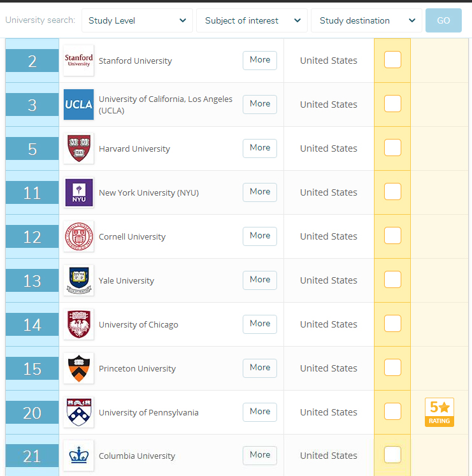Click the 5 star rating badge
The image size is (472, 476).
coord(439,412)
